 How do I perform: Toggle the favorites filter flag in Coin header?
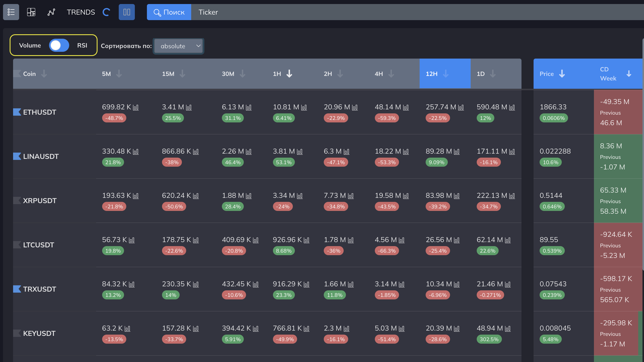17,74
